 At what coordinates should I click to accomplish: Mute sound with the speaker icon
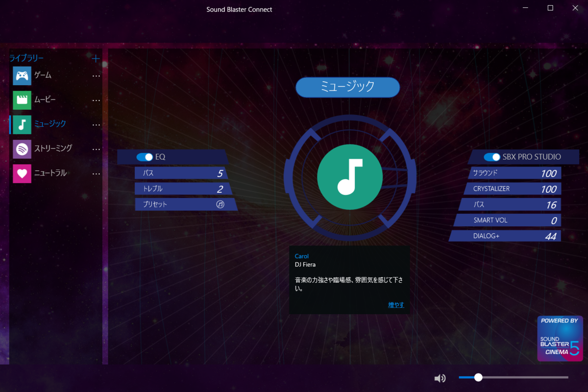click(440, 378)
